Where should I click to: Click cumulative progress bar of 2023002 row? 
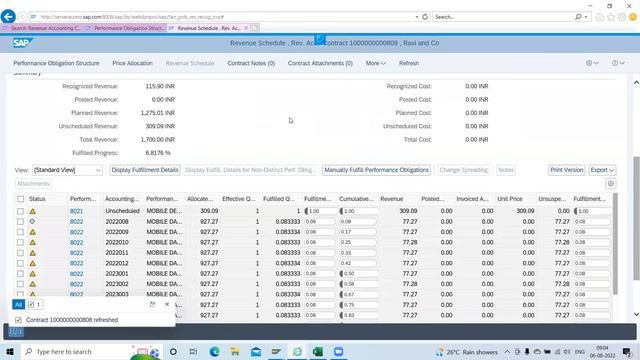[x=358, y=284]
